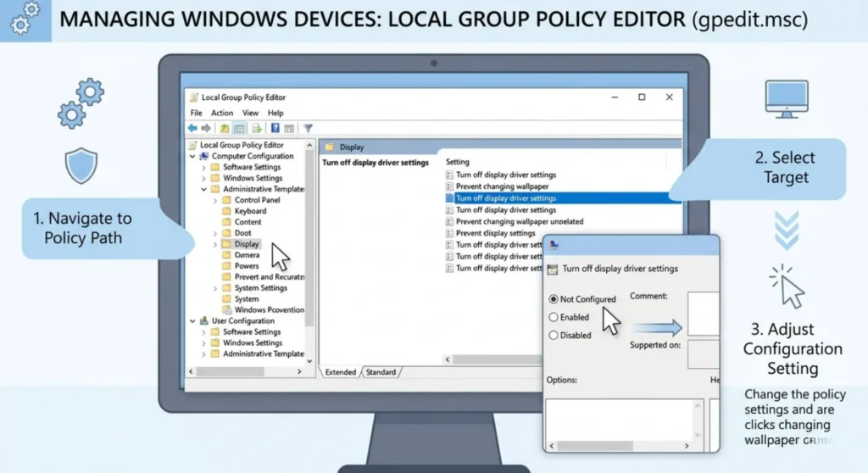
Task: Click the Control Panel folder icon
Action: pyautogui.click(x=226, y=200)
